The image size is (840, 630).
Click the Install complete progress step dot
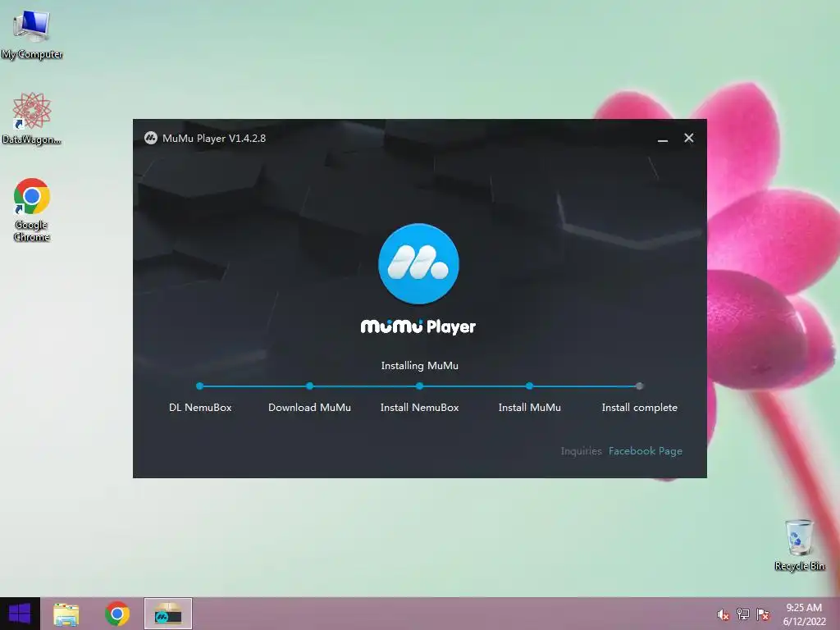point(639,386)
